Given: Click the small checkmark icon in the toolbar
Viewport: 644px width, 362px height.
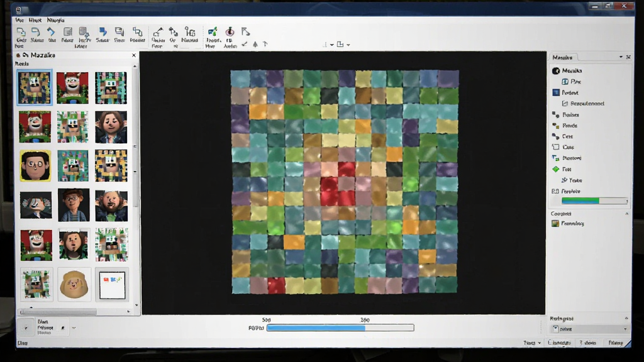Looking at the screenshot, I should point(245,44).
